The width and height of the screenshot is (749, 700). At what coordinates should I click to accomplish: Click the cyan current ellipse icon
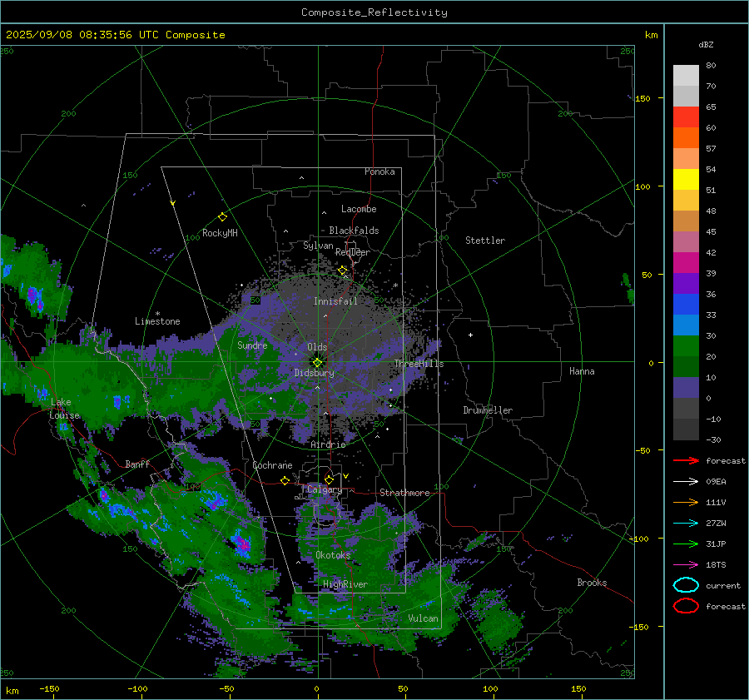tap(686, 585)
